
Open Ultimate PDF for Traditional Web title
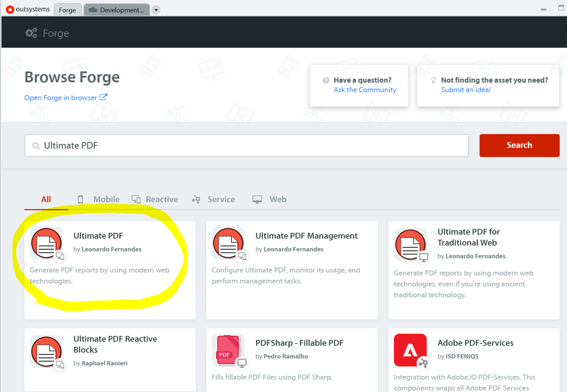(x=469, y=237)
